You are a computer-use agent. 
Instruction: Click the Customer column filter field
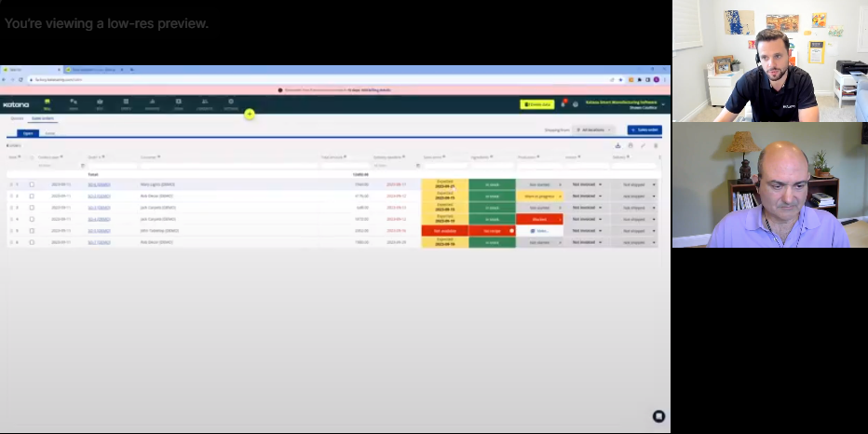pos(228,166)
